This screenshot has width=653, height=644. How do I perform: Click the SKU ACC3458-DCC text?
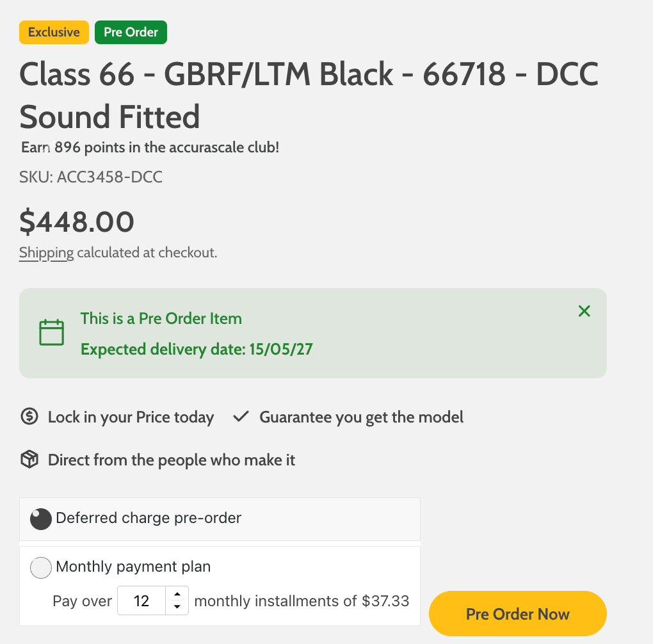(x=91, y=177)
